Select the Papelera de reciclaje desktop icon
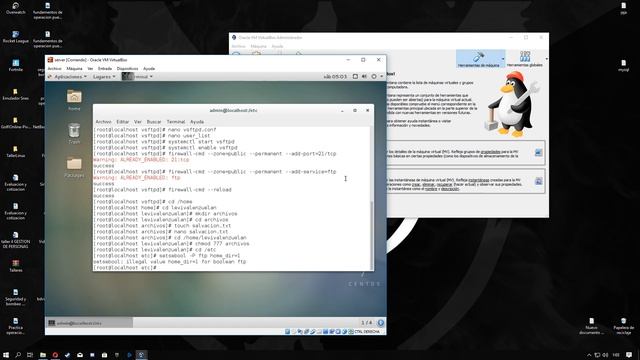The width and height of the screenshot is (640, 360). coord(623,325)
